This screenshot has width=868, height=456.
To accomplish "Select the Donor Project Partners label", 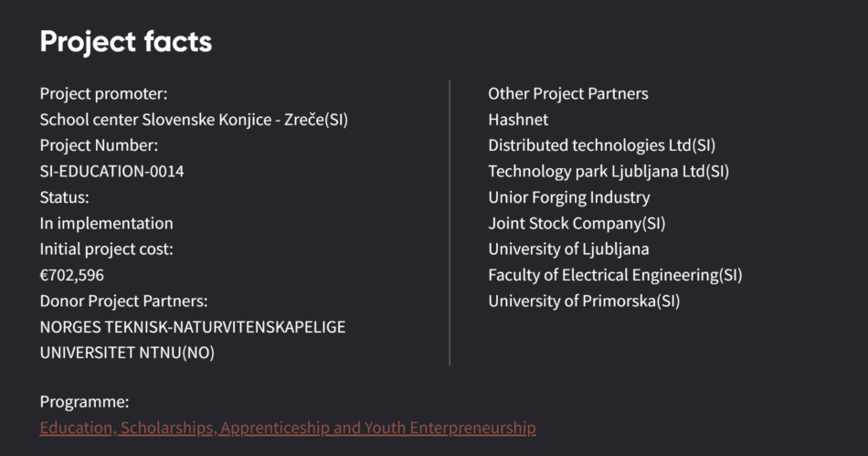I will 123,301.
